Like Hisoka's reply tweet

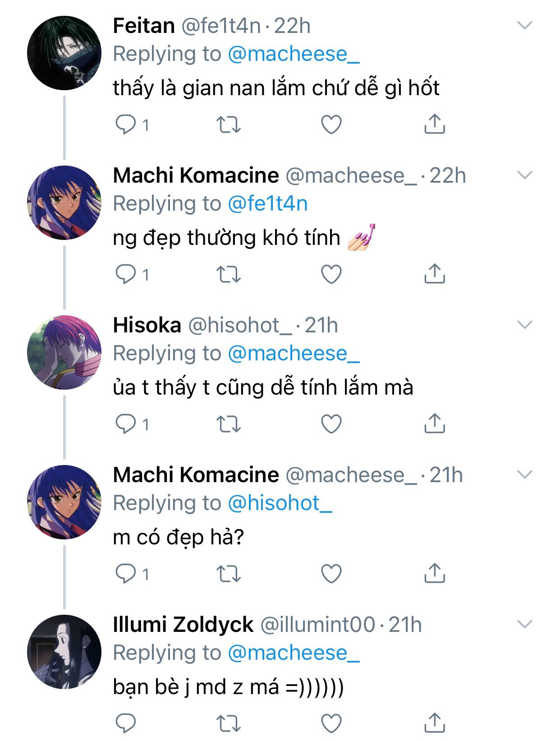coord(331,424)
